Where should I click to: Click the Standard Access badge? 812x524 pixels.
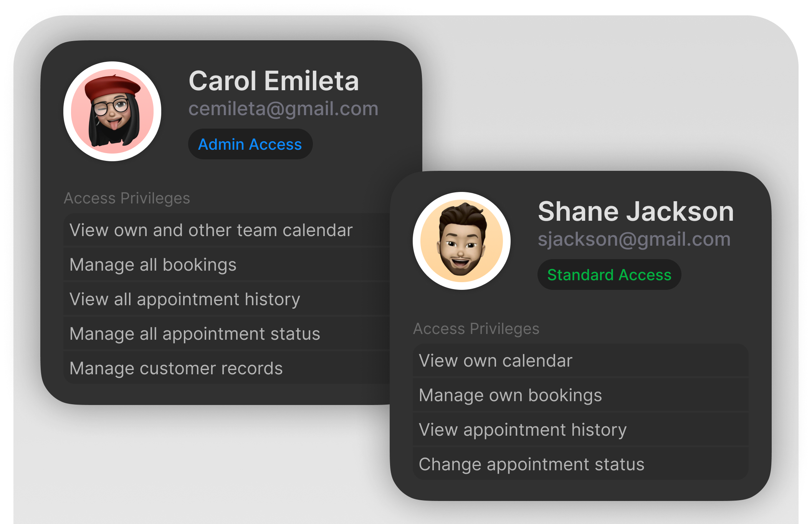609,275
